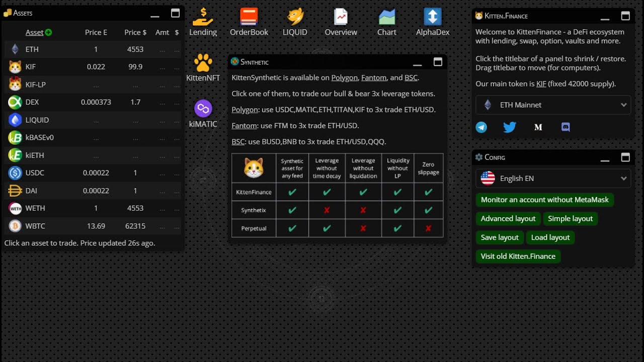Select the KIF price 99.9 cell
The image size is (644, 362).
coord(135,67)
